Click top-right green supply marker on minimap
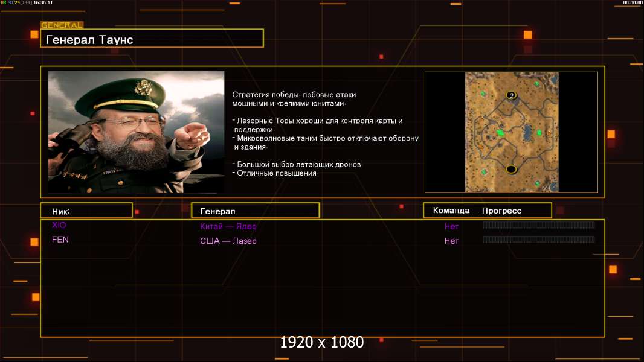Screen dimensions: 644x362 coord(536,83)
